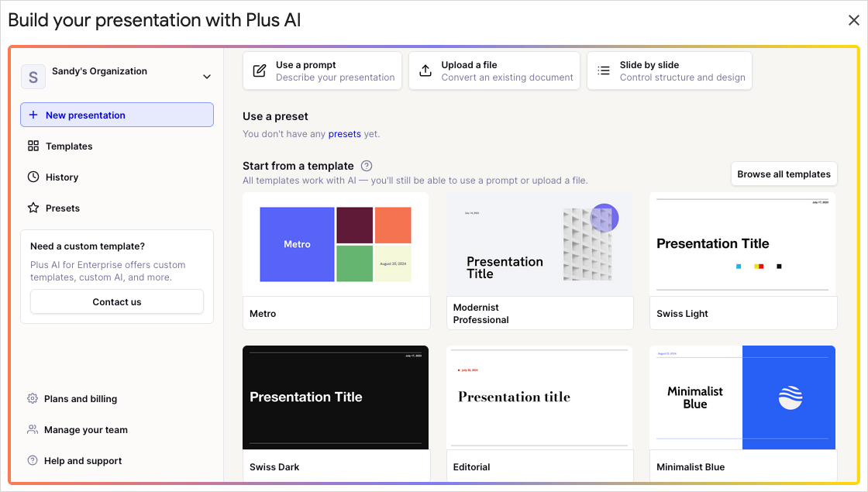Viewport: 868px width, 492px height.
Task: Click the star icon next to Presets
Action: point(33,208)
